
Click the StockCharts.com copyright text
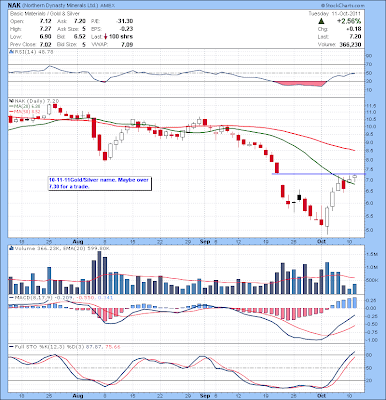pos(343,6)
